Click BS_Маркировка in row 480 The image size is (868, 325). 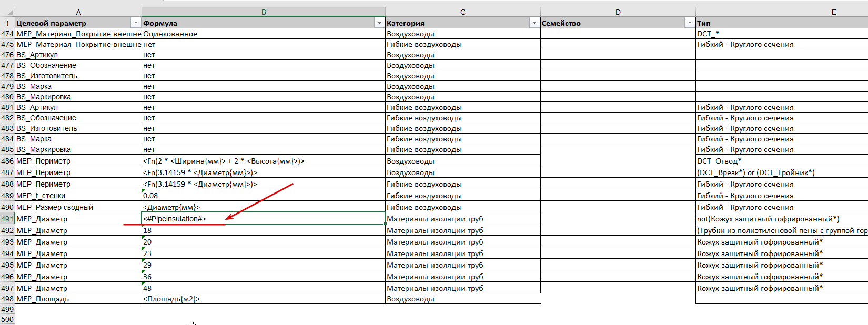[78, 97]
